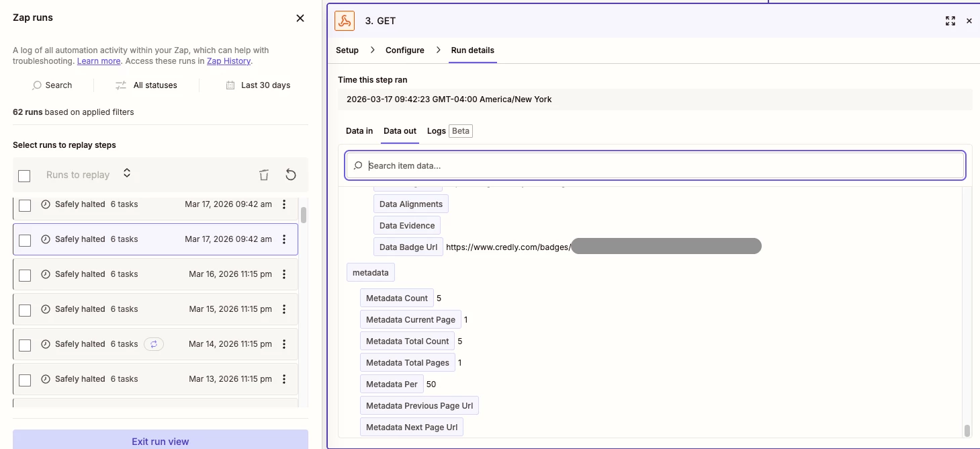Image resolution: width=980 pixels, height=449 pixels.
Task: Click the trash delete runs icon
Action: point(264,175)
